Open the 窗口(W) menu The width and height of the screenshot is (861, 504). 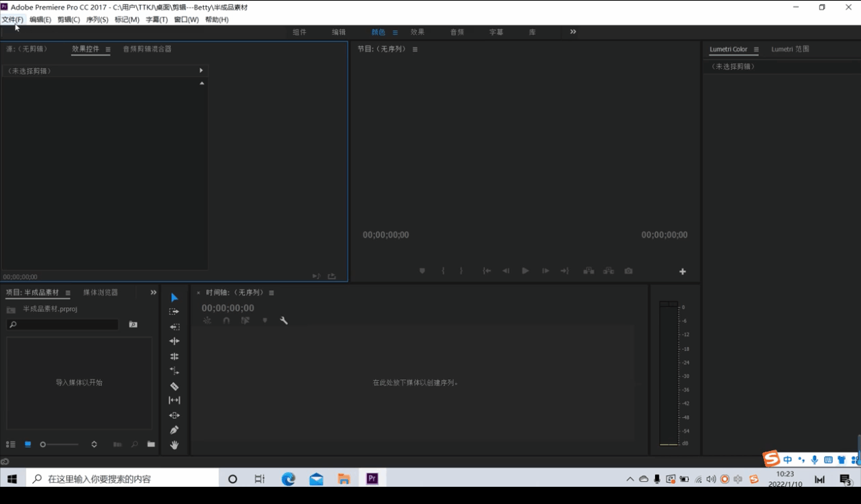[186, 19]
